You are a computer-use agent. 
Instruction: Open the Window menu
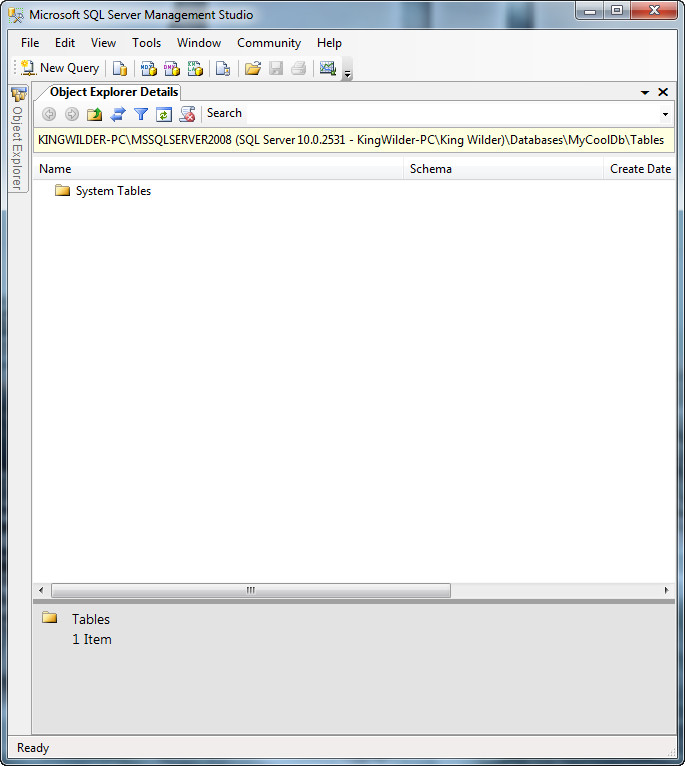click(x=199, y=43)
